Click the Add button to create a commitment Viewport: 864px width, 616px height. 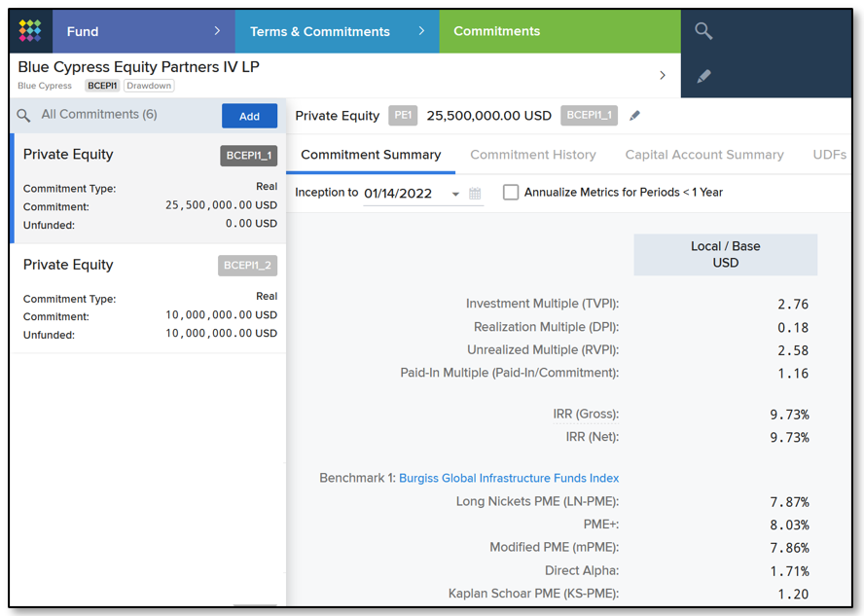coord(249,115)
